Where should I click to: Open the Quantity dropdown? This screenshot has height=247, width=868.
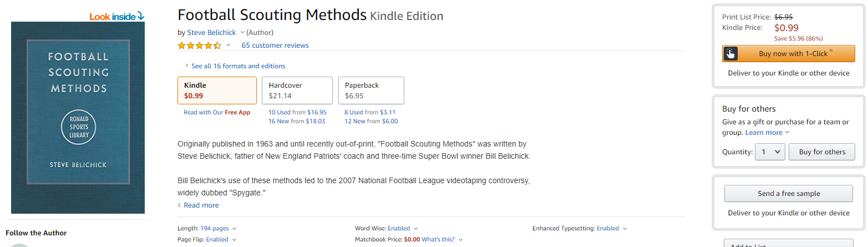pos(770,152)
